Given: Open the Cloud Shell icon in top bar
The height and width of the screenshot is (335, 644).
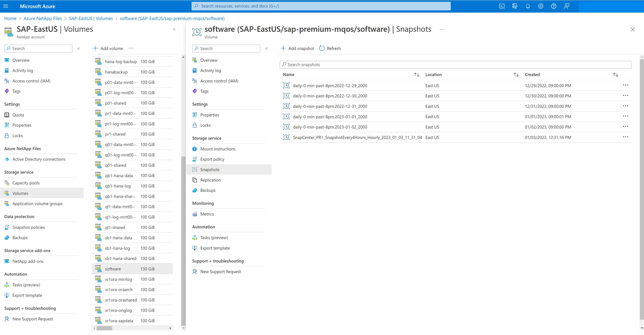Looking at the screenshot, I should coord(502,6).
